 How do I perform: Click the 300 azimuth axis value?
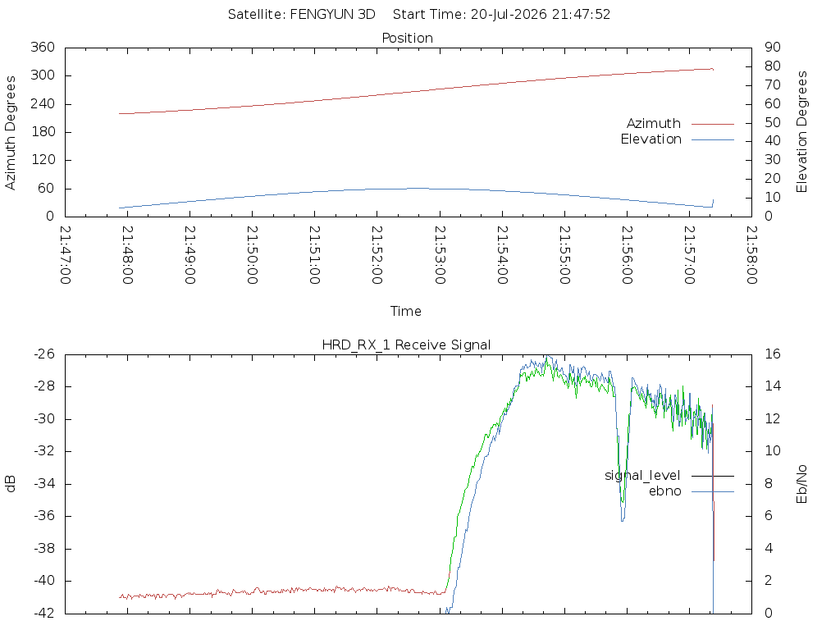(43, 75)
